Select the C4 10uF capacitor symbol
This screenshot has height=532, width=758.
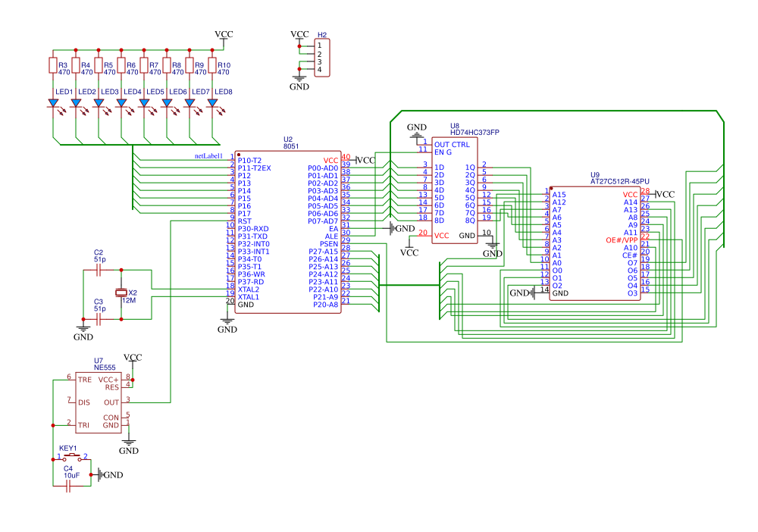click(x=70, y=487)
